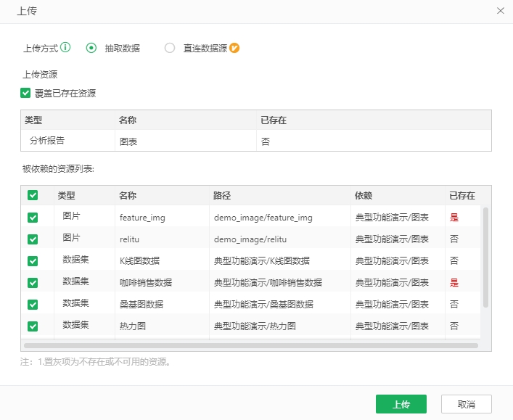Click the green 上传 button

coord(401,404)
